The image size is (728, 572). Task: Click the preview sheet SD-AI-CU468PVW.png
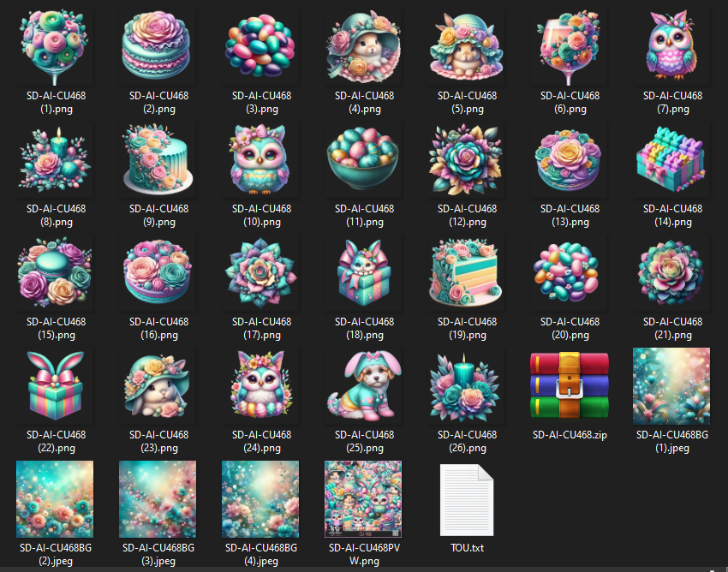pyautogui.click(x=364, y=499)
